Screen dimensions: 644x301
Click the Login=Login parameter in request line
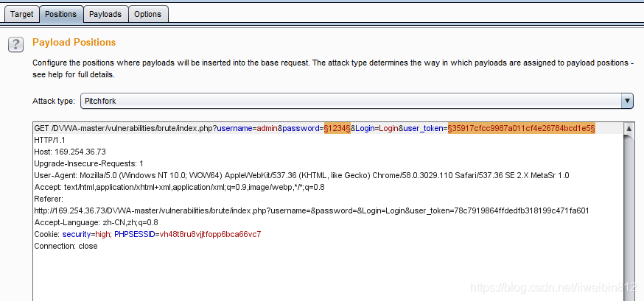point(377,128)
